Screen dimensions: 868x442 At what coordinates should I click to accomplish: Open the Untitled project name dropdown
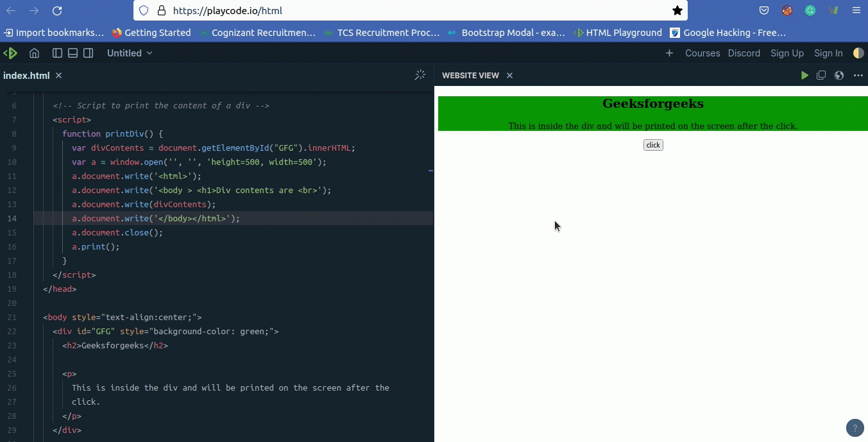click(129, 53)
